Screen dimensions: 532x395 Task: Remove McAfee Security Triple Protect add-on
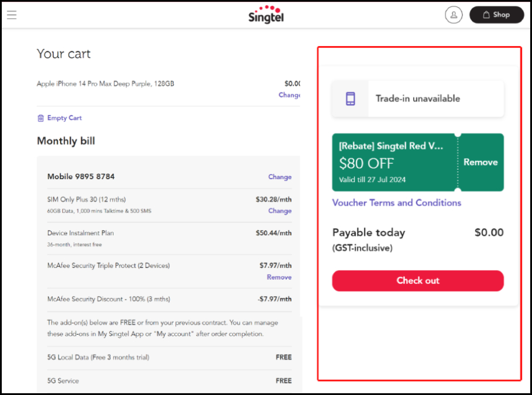coord(279,277)
